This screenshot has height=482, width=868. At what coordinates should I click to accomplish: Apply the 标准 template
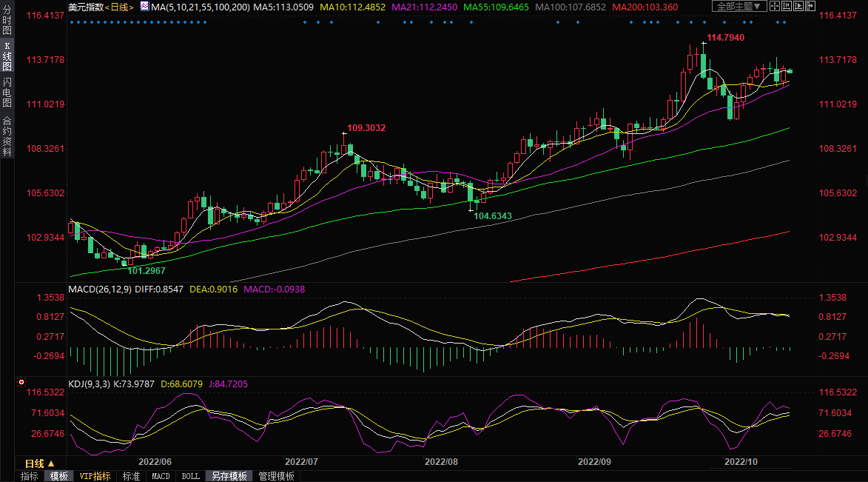click(x=131, y=476)
